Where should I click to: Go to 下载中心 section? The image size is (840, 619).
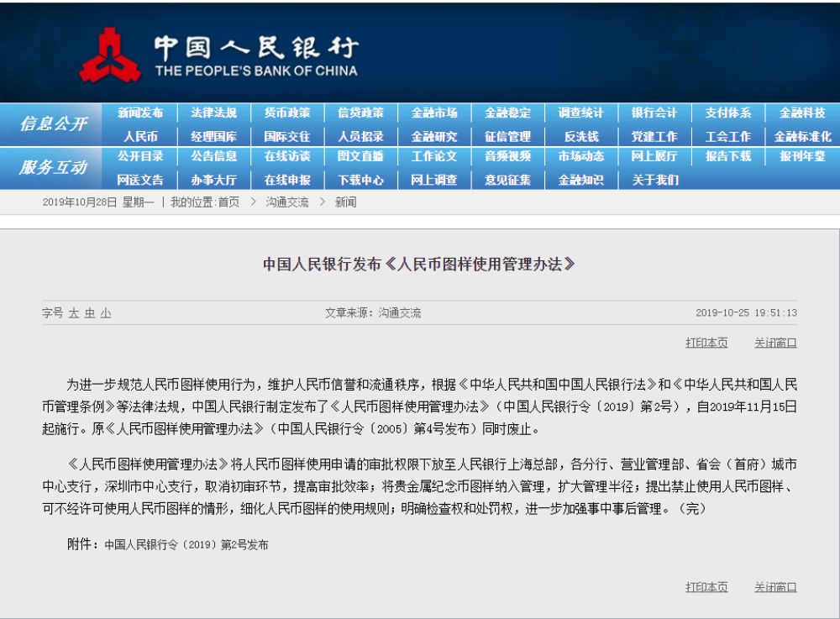coord(360,181)
